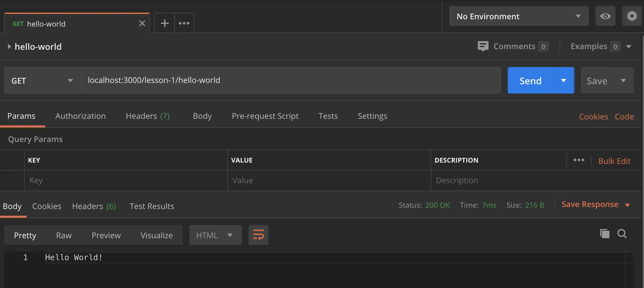Screen dimensions: 644x288
Task: Open the GET method dropdown
Action: pos(42,81)
